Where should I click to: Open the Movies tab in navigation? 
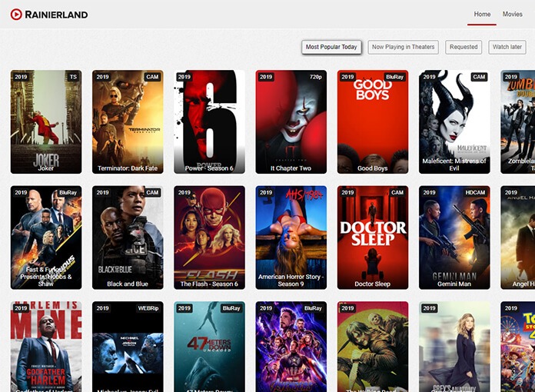[512, 15]
